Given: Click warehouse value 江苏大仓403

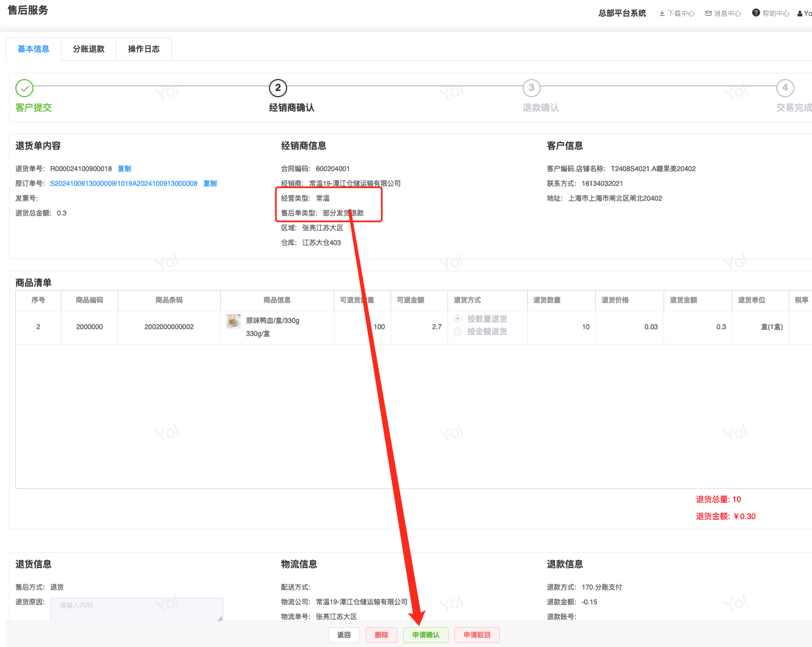Looking at the screenshot, I should pyautogui.click(x=322, y=243).
